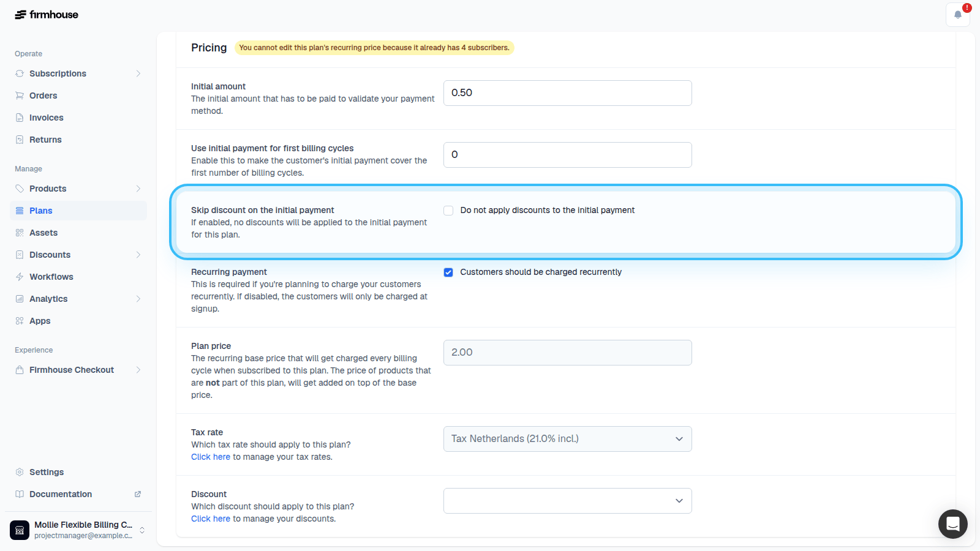Click the Workflows lightning icon

pyautogui.click(x=20, y=277)
